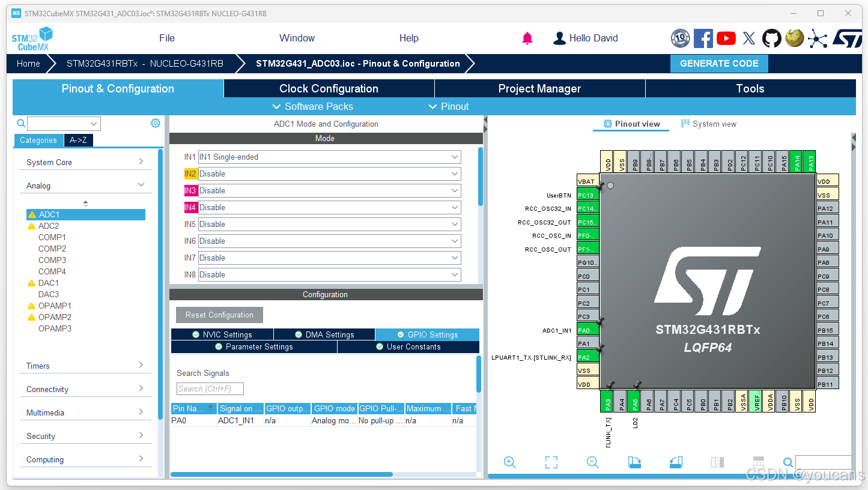Collapse the Analog category
The image size is (868, 490).
85,186
